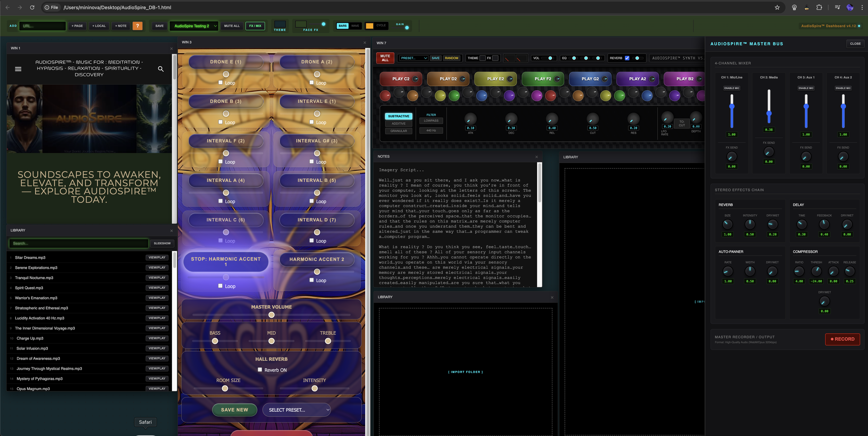
Task: Select the ADDITIVE synthesis mode
Action: point(399,123)
